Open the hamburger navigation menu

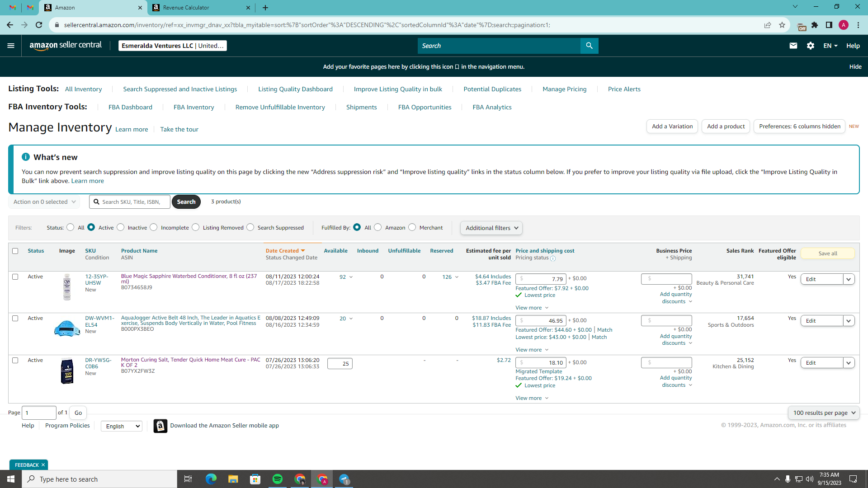tap(11, 46)
